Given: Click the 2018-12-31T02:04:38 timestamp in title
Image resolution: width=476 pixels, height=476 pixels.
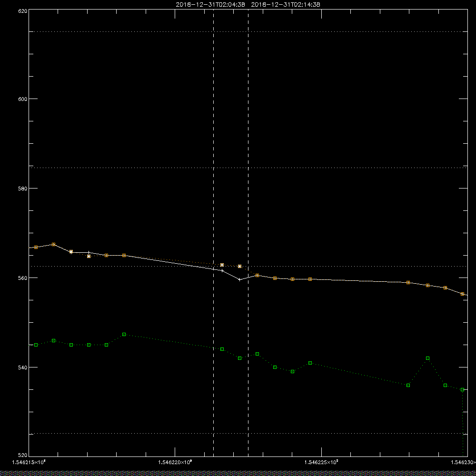Looking at the screenshot, I should click(210, 5).
